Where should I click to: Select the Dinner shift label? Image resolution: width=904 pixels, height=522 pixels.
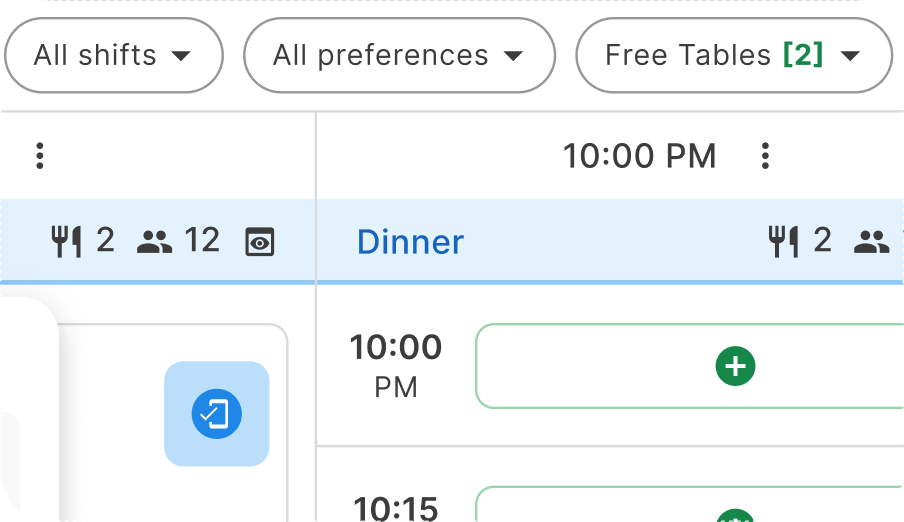(x=410, y=242)
